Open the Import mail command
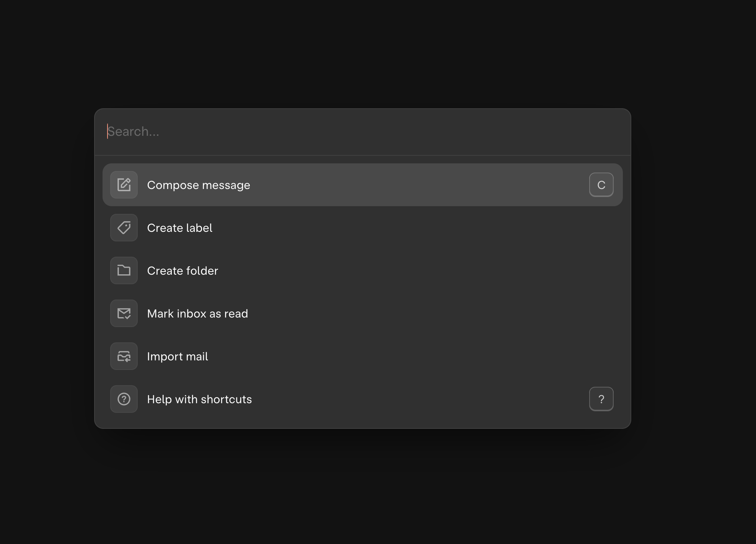 tap(362, 356)
